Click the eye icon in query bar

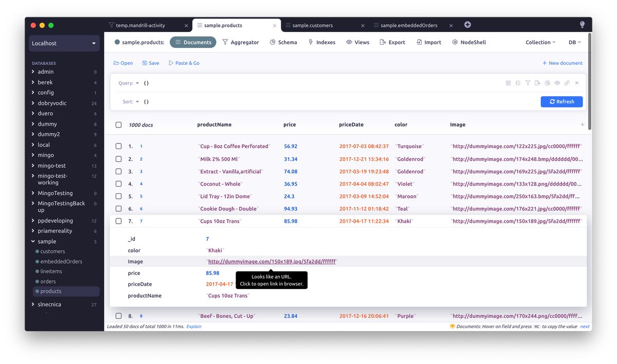point(557,83)
